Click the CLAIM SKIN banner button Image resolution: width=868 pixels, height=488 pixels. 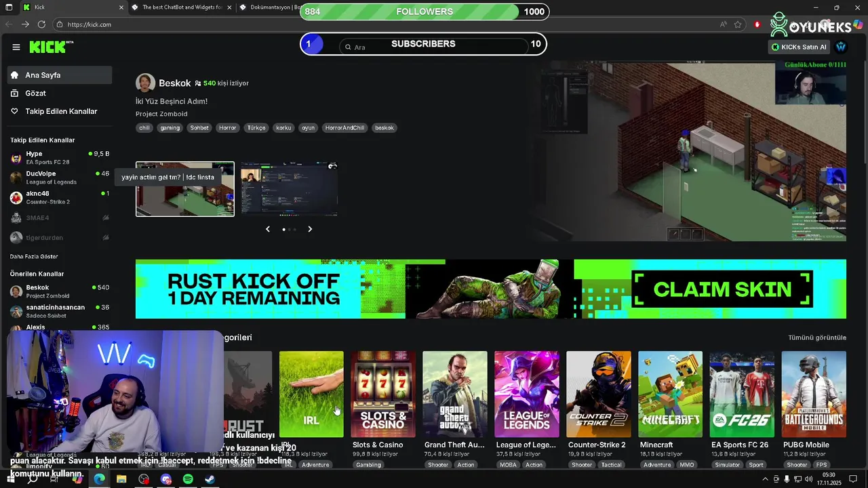[x=722, y=289]
